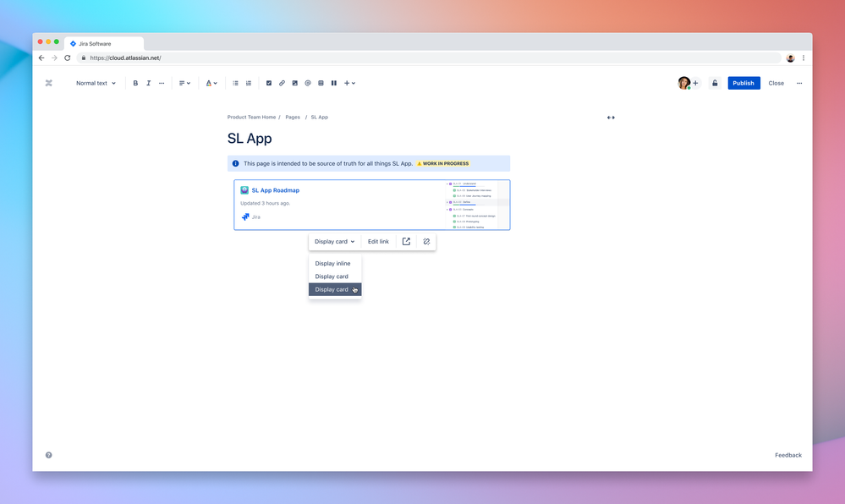
Task: Open the external link icon in the card toolbar
Action: click(x=406, y=241)
